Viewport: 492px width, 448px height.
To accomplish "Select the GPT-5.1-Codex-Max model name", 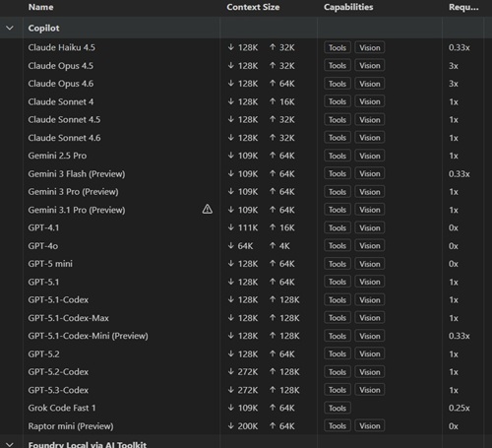I will click(69, 318).
